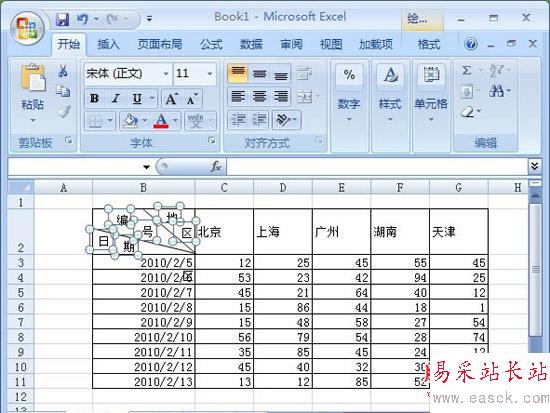The image size is (550, 413).
Task: Increase font size with large A
Action: tap(171, 99)
